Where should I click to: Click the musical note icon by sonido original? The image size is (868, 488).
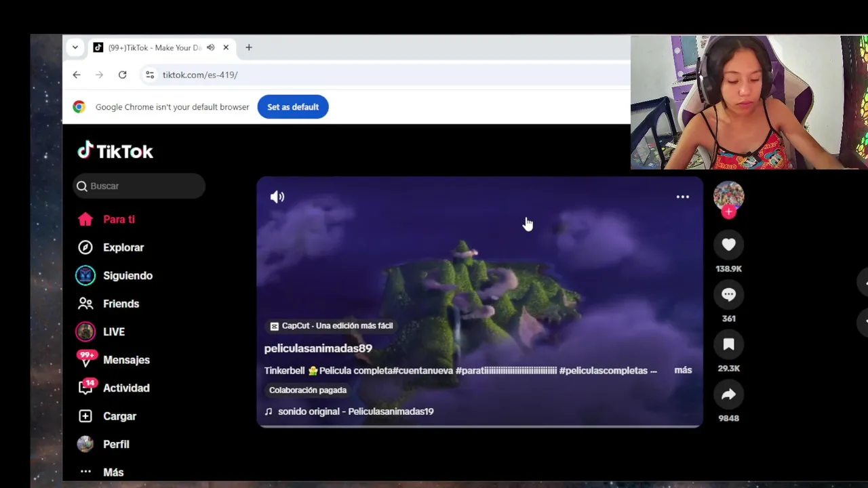[x=269, y=411]
